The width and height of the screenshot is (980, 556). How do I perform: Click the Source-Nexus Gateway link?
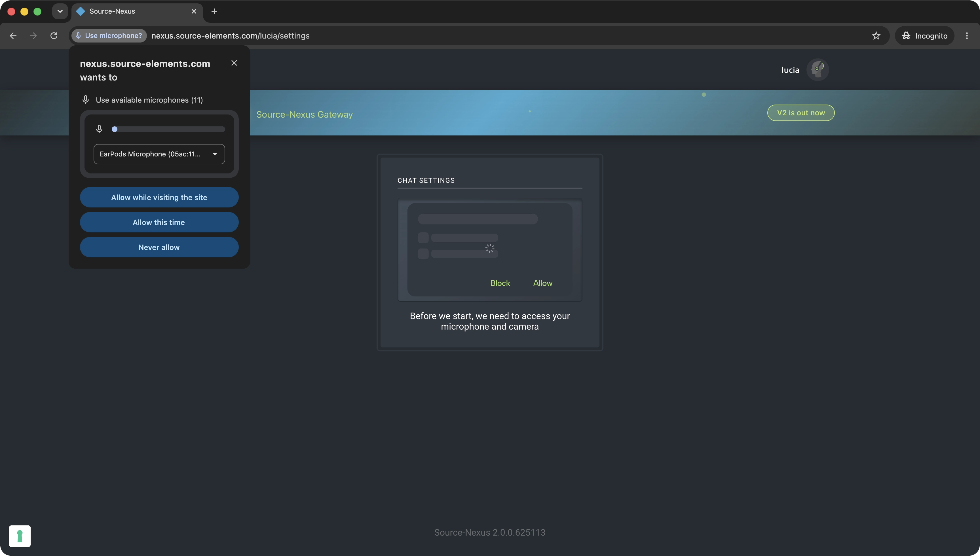[x=305, y=114]
